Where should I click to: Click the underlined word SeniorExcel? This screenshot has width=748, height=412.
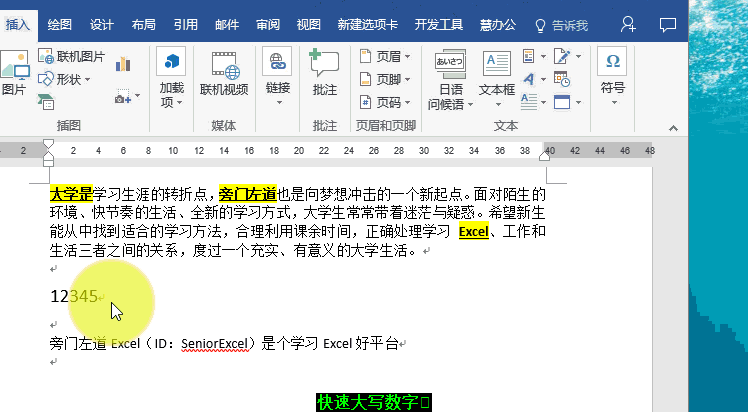click(x=215, y=343)
